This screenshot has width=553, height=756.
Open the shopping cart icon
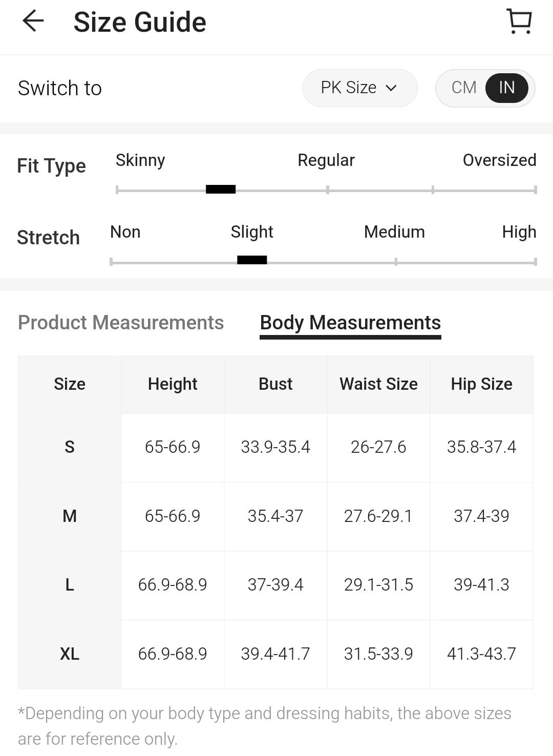click(x=519, y=22)
